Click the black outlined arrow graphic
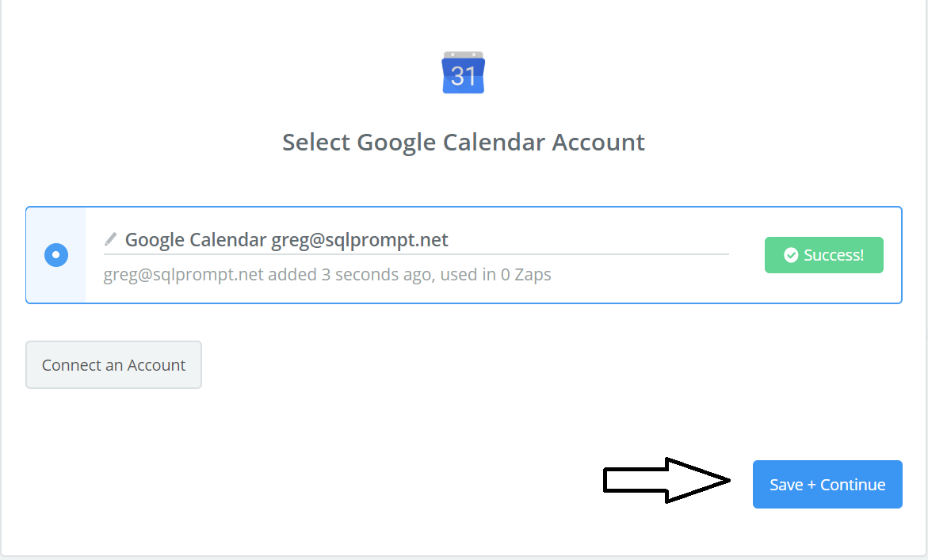 pyautogui.click(x=666, y=480)
